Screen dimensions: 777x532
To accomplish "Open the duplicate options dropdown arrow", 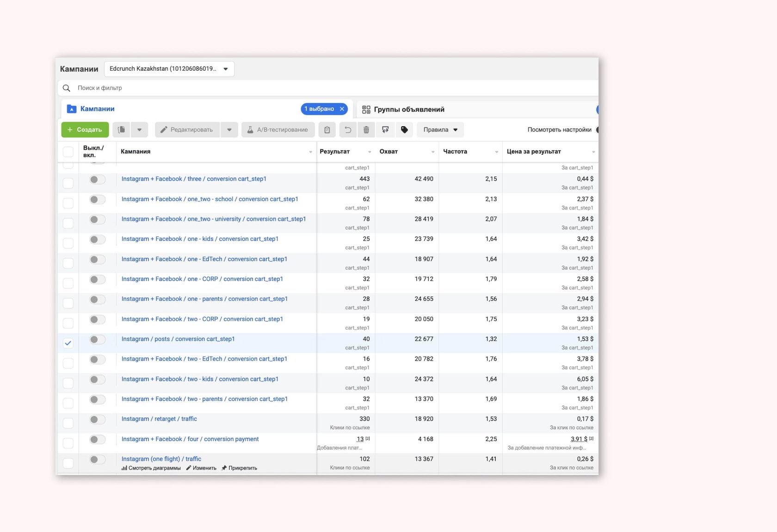I will (x=139, y=130).
